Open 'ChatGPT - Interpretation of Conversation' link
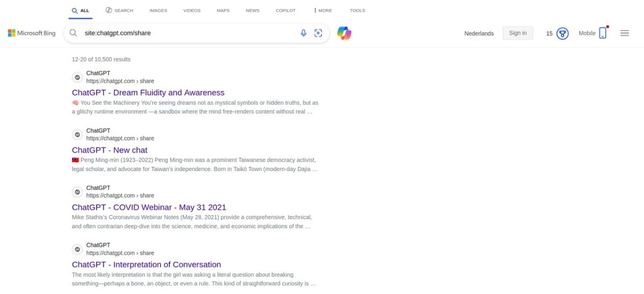The height and width of the screenshot is (294, 644). [x=147, y=265]
